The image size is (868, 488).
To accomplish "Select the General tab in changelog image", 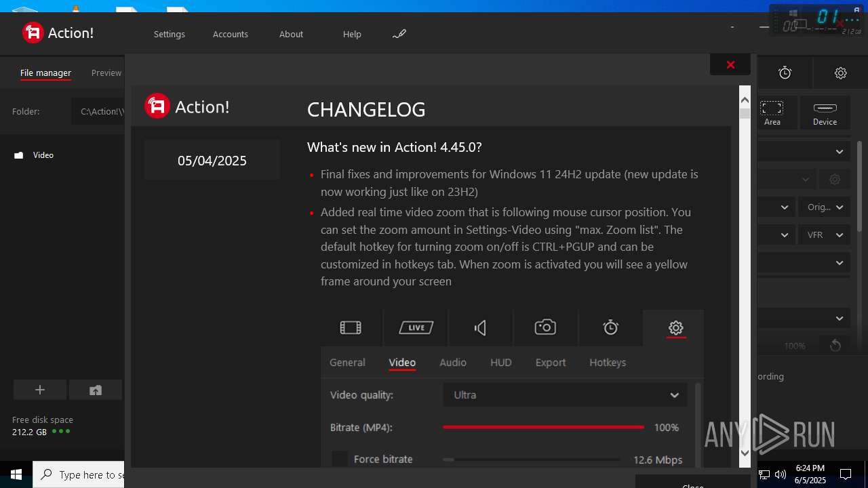I will (x=347, y=363).
